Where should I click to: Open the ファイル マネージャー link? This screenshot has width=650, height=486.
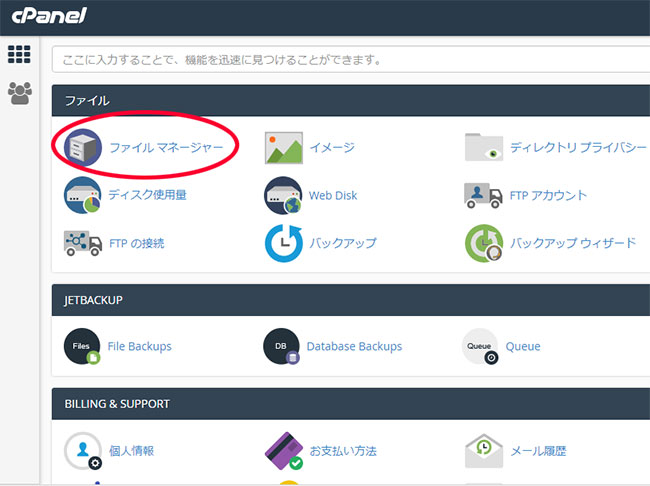click(166, 147)
